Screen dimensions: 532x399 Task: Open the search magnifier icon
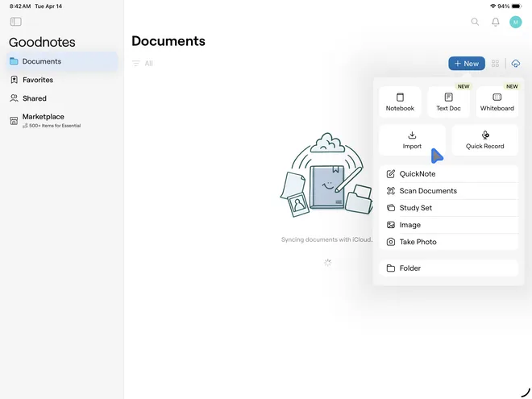tap(475, 22)
